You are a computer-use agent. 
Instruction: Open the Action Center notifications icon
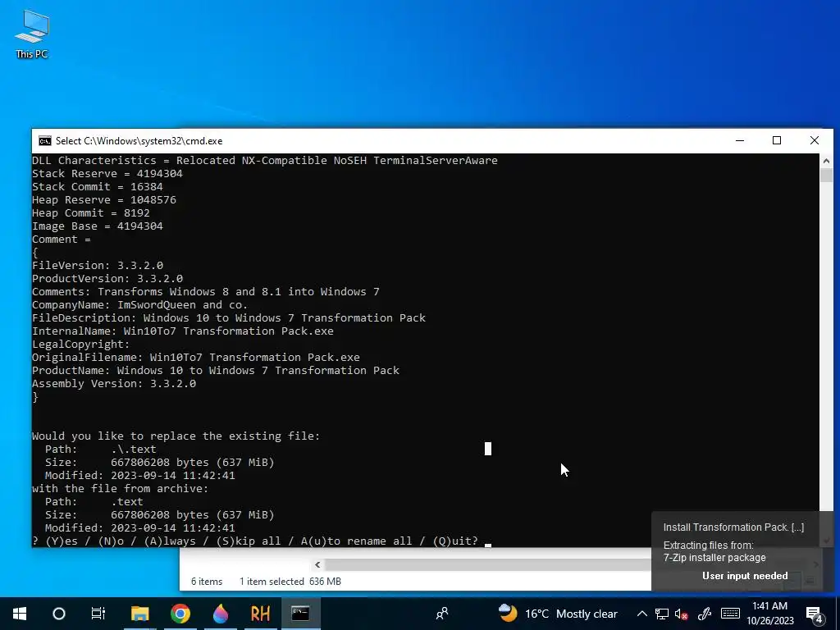815,614
